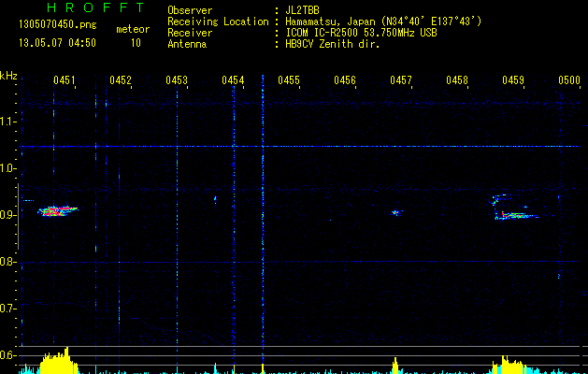Viewport: 588px width, 374px height.
Task: Select the small meteor echo near 0457
Action: pyautogui.click(x=395, y=213)
